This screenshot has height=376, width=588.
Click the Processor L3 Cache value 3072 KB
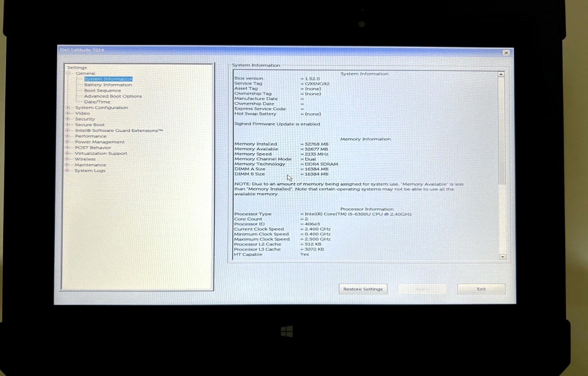[x=314, y=249]
